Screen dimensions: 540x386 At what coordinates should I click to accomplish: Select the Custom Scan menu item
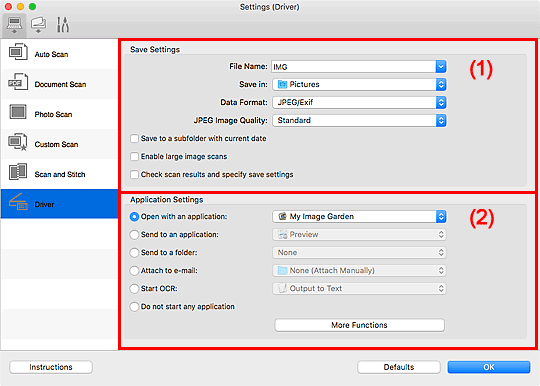click(59, 144)
